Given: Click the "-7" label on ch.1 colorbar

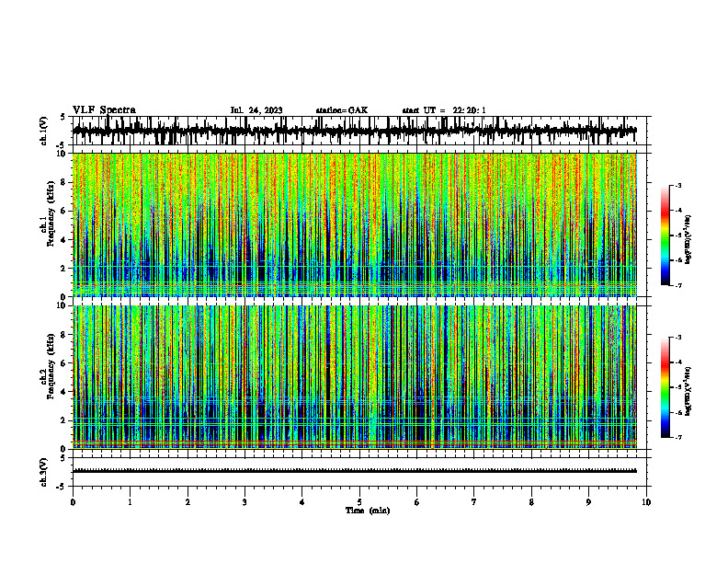Looking at the screenshot, I should (678, 285).
